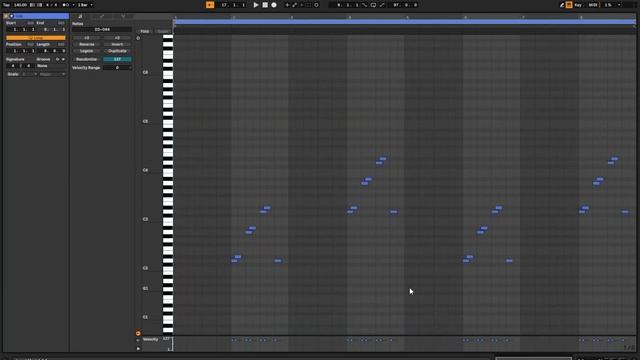Toggle the Automation Arm icon
The width and height of the screenshot is (640, 360).
coord(294,5)
